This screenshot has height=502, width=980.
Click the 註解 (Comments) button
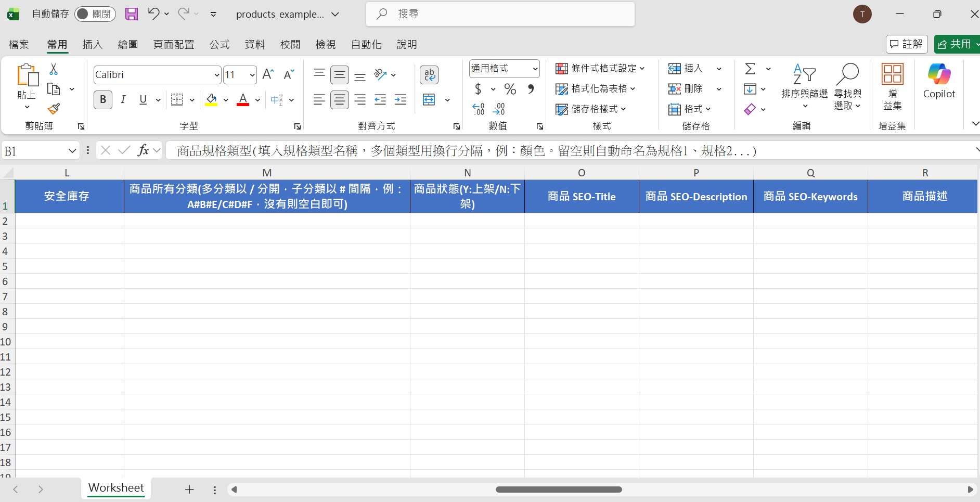(x=907, y=44)
